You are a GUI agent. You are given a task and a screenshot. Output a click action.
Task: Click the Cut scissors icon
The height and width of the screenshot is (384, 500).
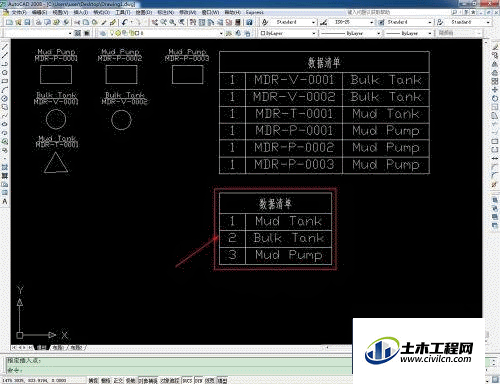[77, 22]
